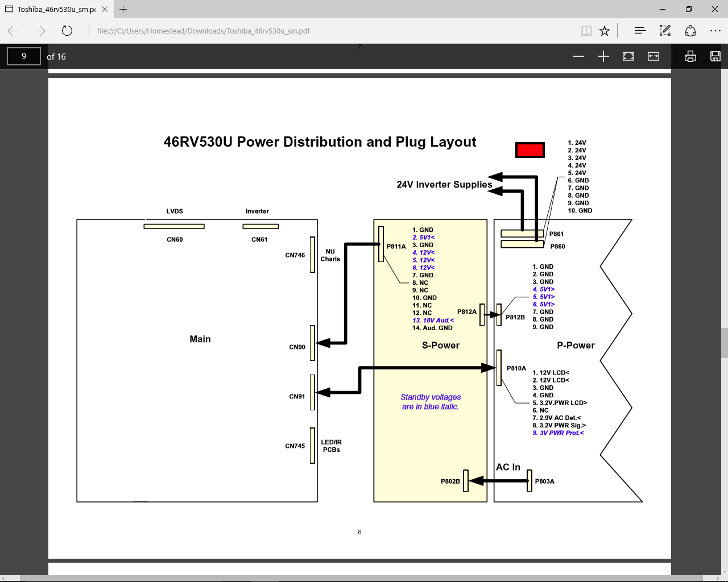Toggle fit to width view
The image size is (728, 582).
click(653, 56)
